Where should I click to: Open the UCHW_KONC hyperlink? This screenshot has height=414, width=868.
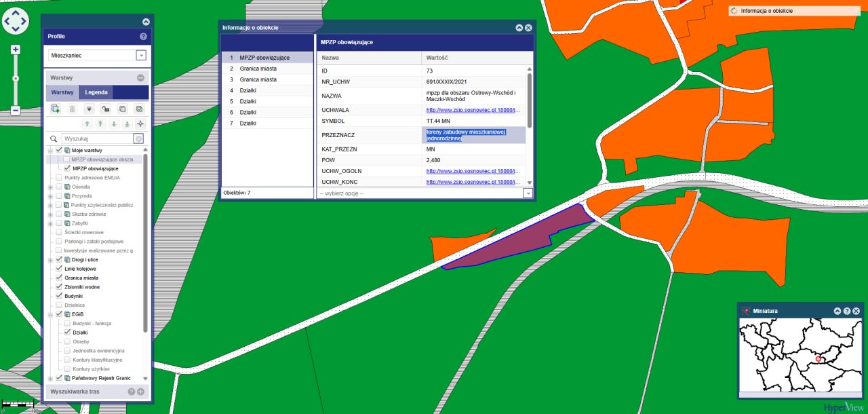pos(473,182)
